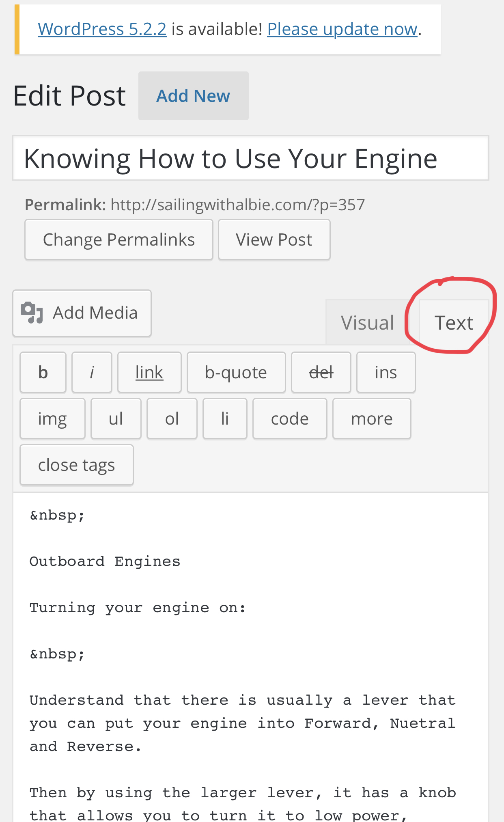Click the Add Media camera icon
This screenshot has width=504, height=822.
[32, 313]
